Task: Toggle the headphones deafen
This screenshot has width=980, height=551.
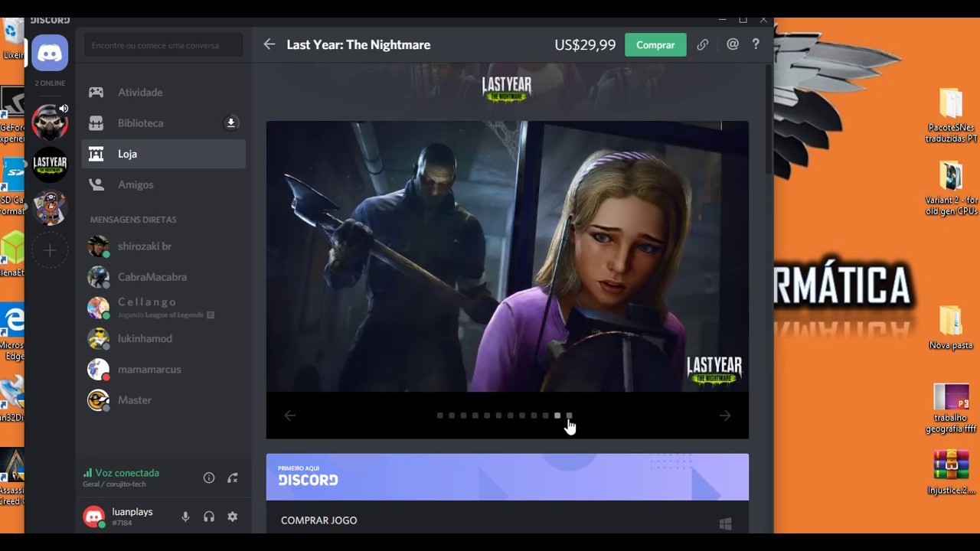Action: [x=209, y=517]
